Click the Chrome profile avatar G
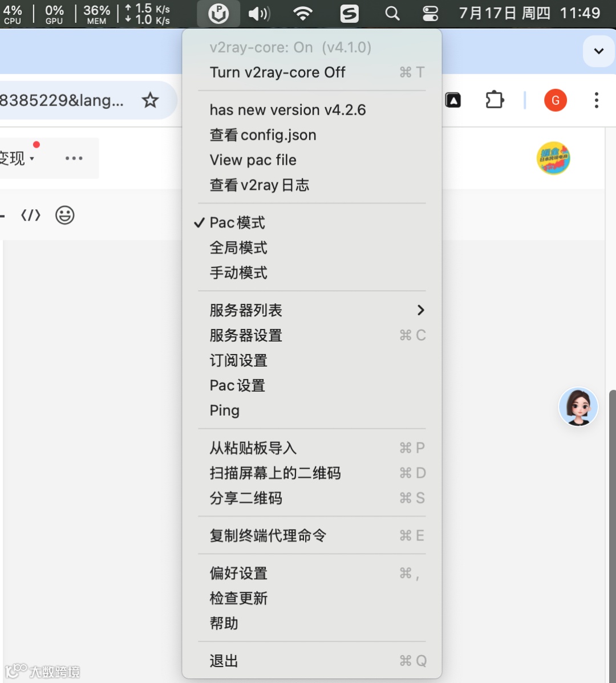This screenshot has height=683, width=616. pos(556,100)
